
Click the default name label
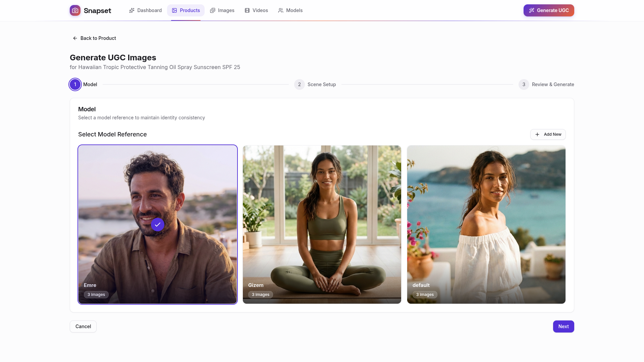coord(421,285)
